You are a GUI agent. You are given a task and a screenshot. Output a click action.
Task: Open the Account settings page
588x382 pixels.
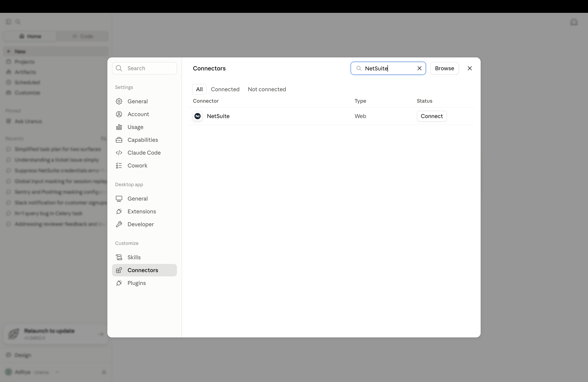click(144, 114)
